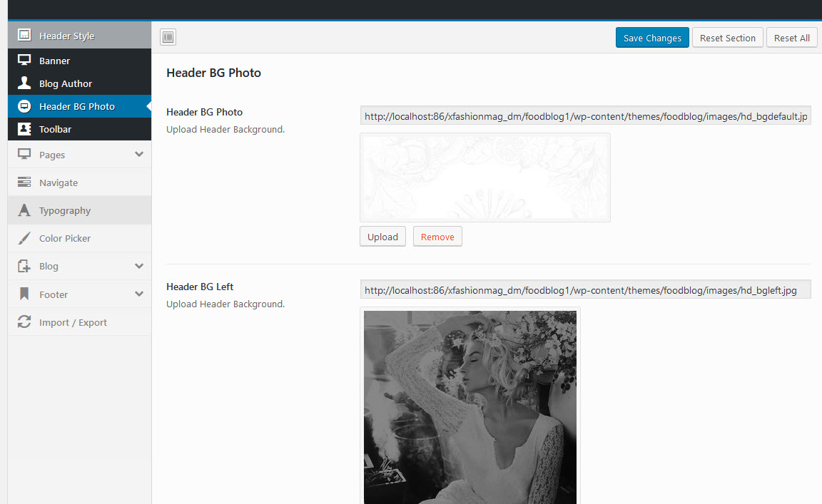
Task: Open the Pages options section
Action: 80,155
